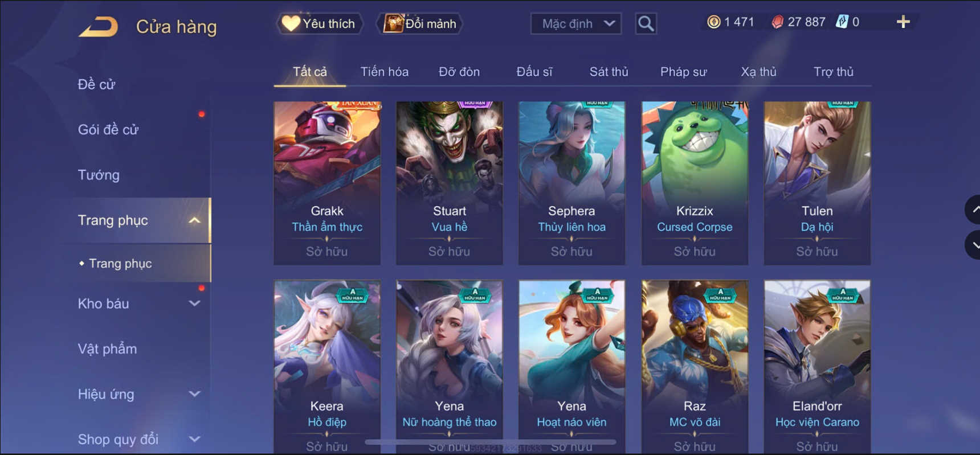This screenshot has height=455, width=980.
Task: Toggle the Yêu thích favorites filter
Action: pos(320,24)
